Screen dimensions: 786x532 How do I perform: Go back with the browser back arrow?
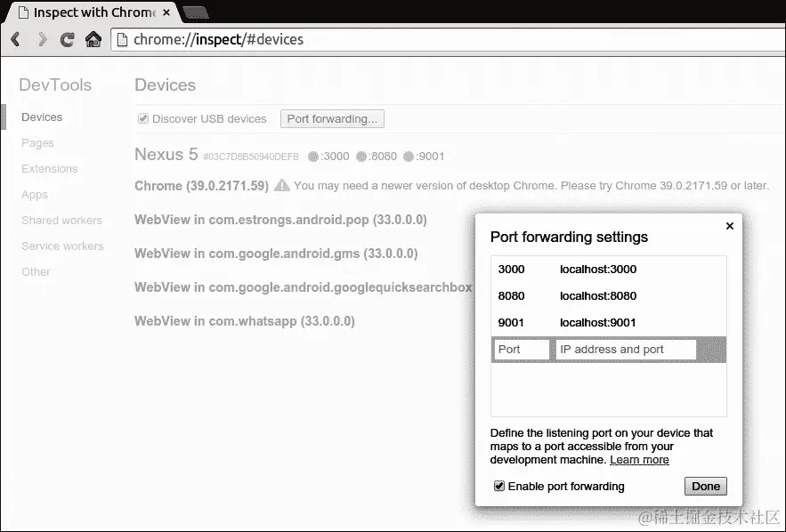[16, 39]
